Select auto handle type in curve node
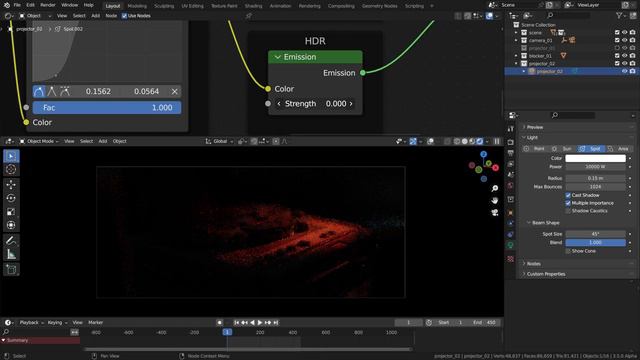 [39, 91]
